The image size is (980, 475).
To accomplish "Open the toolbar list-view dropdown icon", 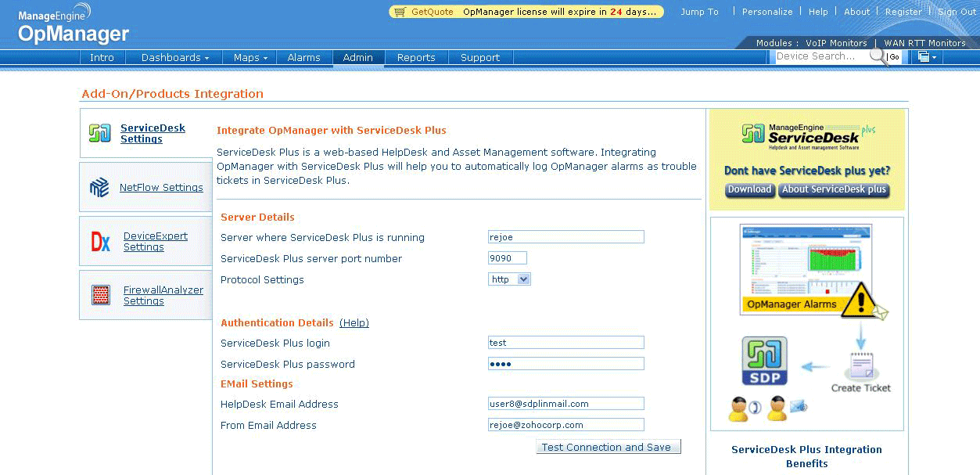I will point(928,57).
